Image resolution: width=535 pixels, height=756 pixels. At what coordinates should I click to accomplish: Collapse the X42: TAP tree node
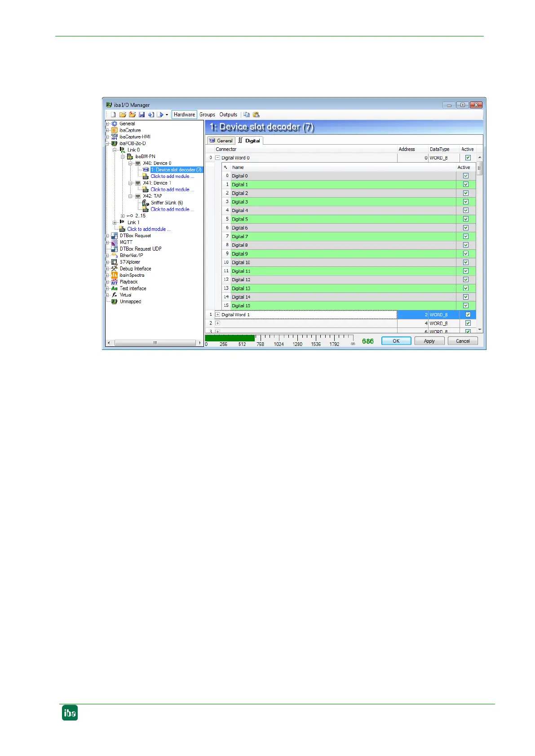[x=130, y=196]
